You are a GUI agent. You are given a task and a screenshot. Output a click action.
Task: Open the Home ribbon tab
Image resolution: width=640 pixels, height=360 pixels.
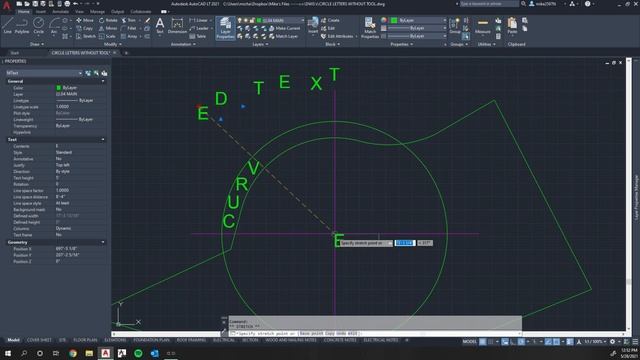23,11
